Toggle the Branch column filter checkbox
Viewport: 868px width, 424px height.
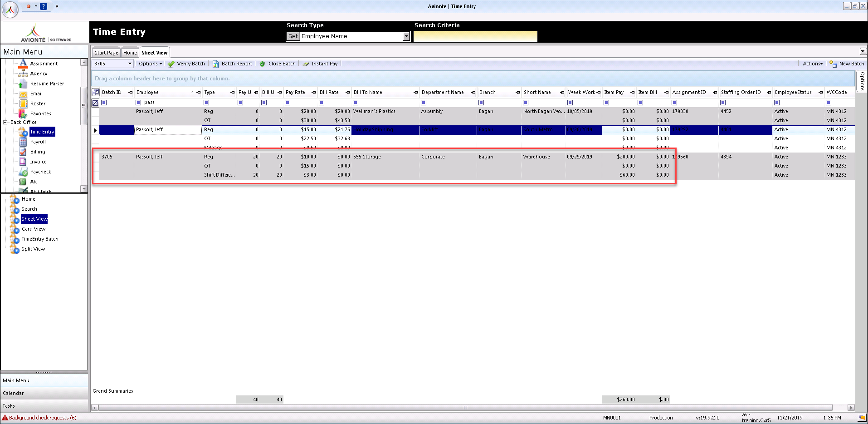click(481, 103)
